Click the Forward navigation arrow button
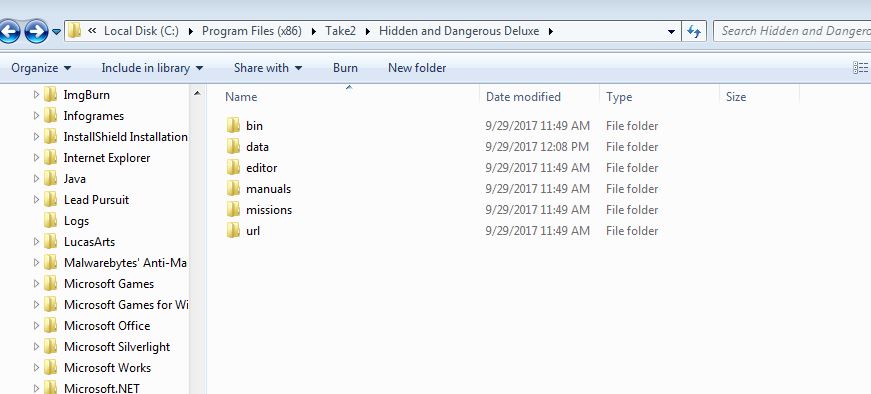Image resolution: width=871 pixels, height=394 pixels. tap(36, 31)
